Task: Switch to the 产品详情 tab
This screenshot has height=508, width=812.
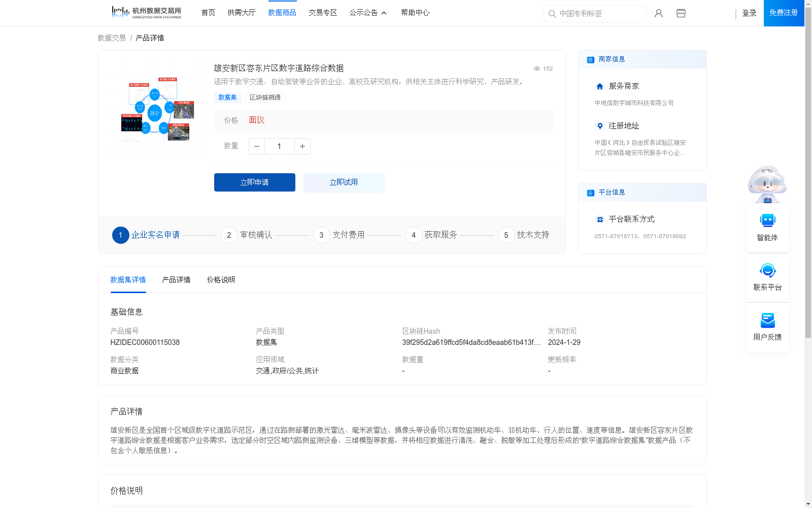Action: 176,280
